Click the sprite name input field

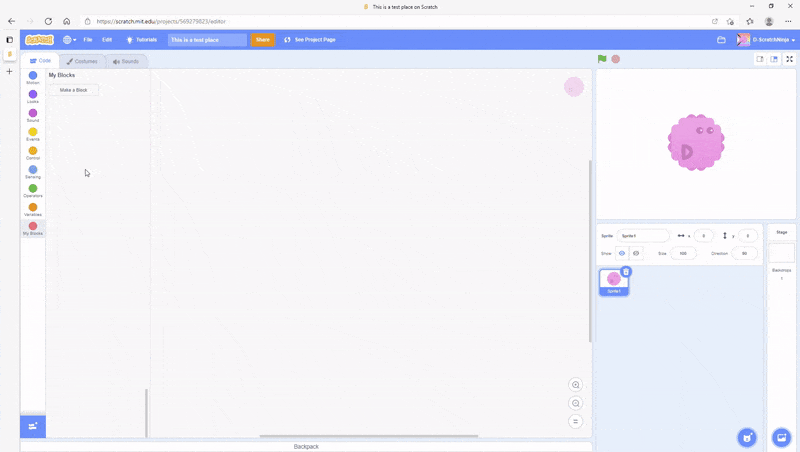pyautogui.click(x=643, y=236)
